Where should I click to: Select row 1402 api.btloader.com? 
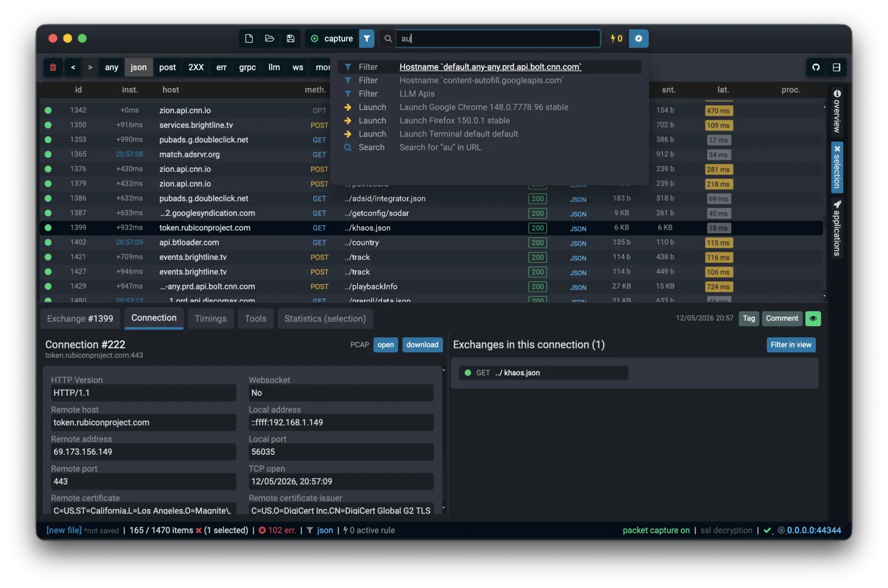431,242
